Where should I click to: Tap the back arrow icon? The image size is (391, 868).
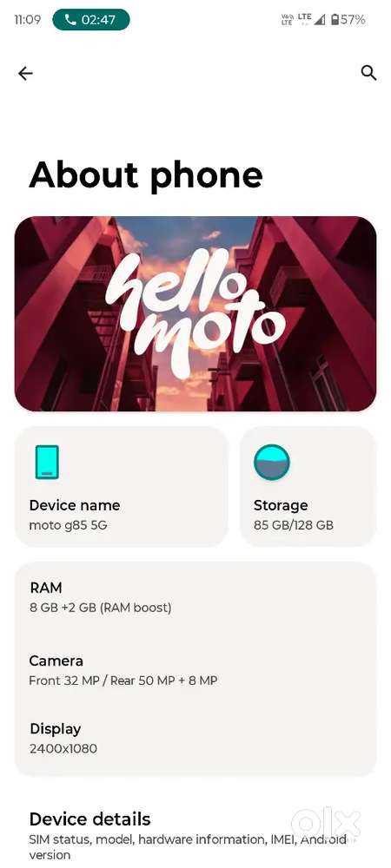tap(25, 74)
